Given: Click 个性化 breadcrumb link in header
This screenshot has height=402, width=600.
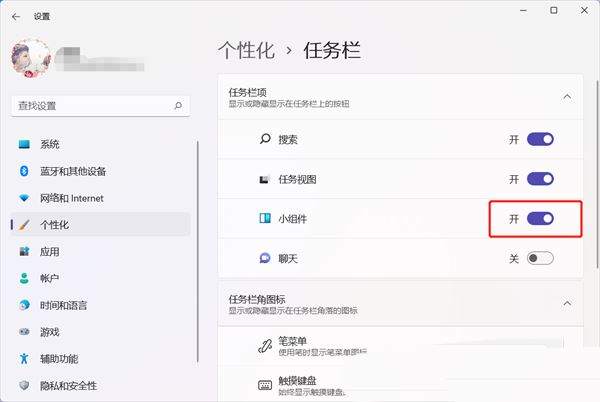Looking at the screenshot, I should (244, 49).
